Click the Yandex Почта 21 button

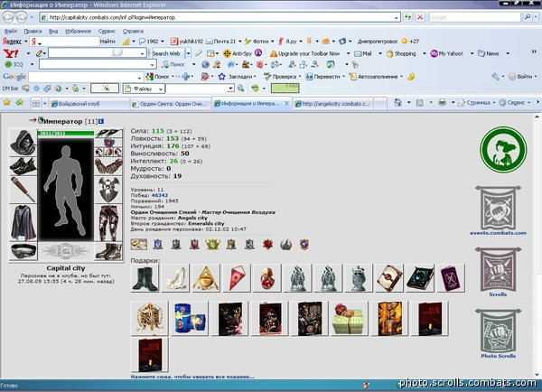(220, 42)
